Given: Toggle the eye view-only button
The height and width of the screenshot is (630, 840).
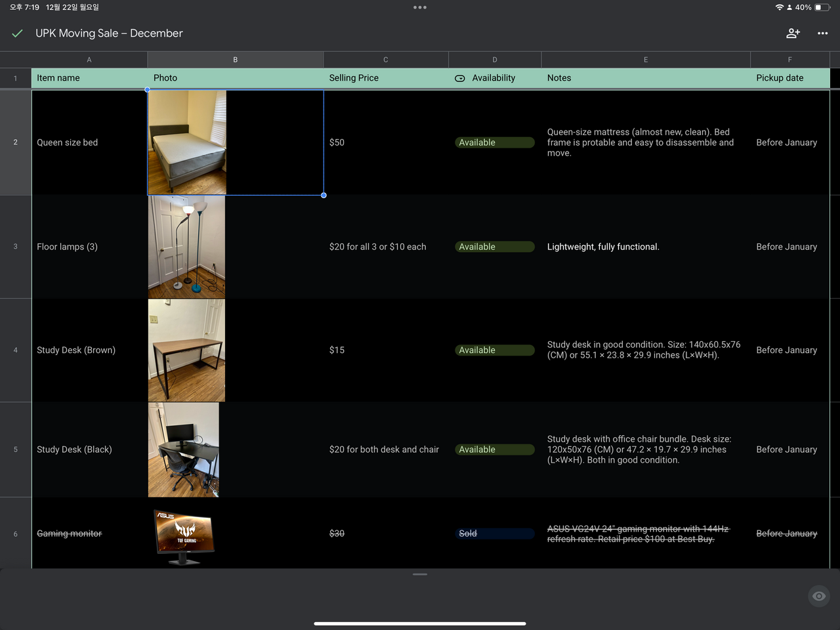Looking at the screenshot, I should (x=818, y=596).
